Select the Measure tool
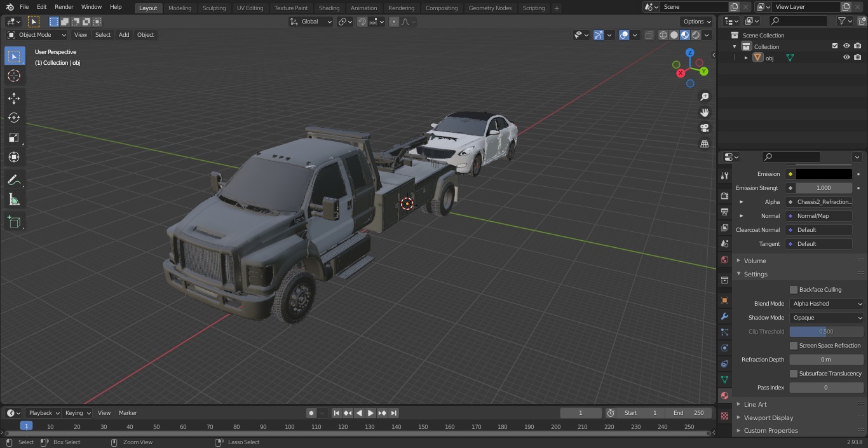 point(14,200)
